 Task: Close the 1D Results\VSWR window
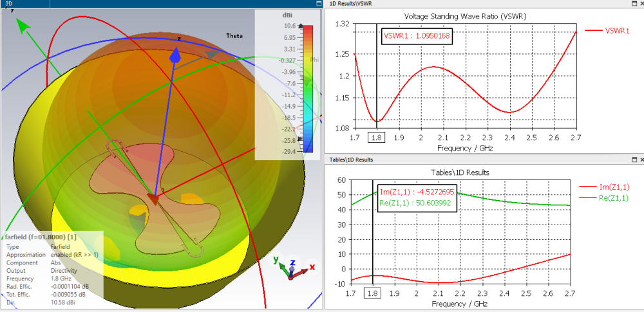[x=641, y=3]
